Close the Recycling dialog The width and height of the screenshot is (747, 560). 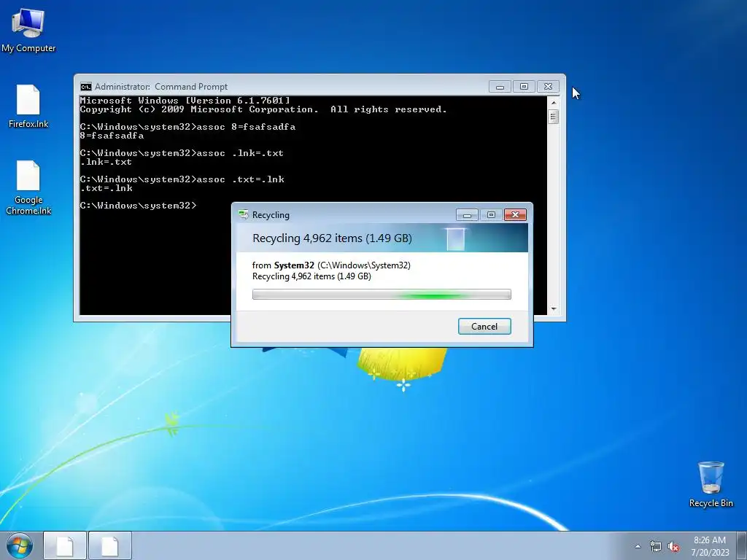click(x=515, y=215)
